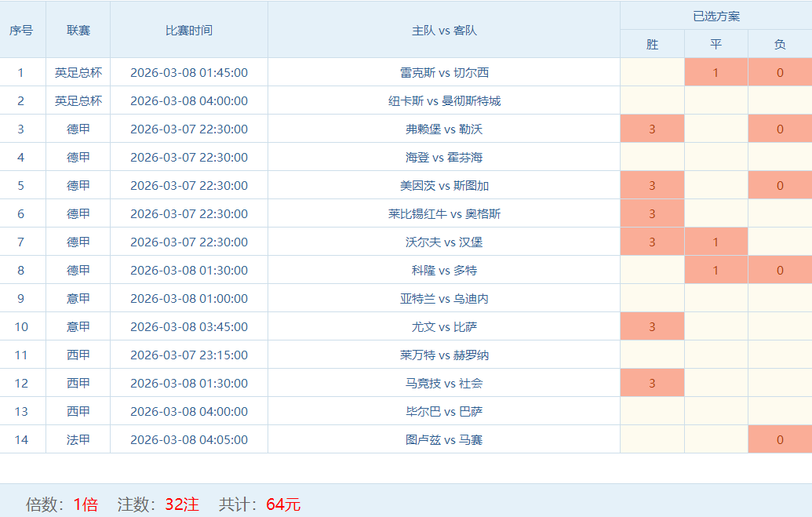The height and width of the screenshot is (517, 812).
Task: Toggle 负 for 图卢兹 vs 马赛
Action: coord(779,440)
